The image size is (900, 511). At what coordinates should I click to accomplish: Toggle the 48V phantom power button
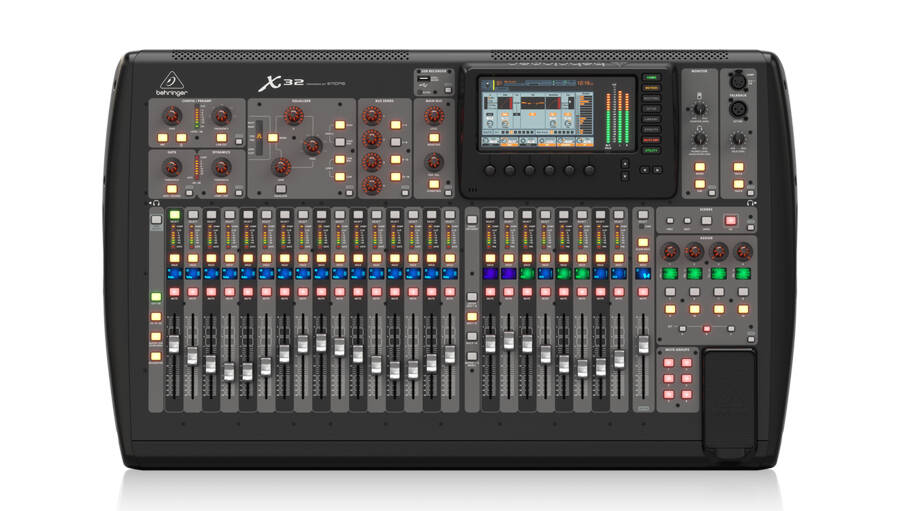tap(163, 138)
